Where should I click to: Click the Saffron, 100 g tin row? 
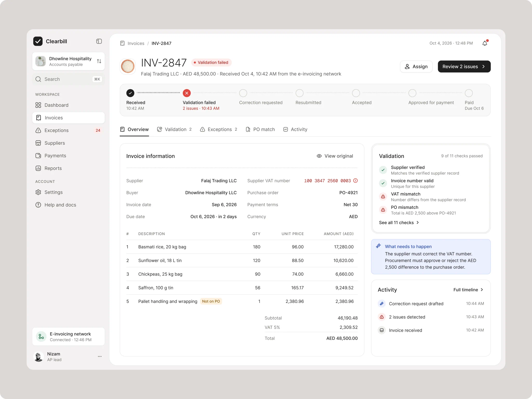point(242,288)
